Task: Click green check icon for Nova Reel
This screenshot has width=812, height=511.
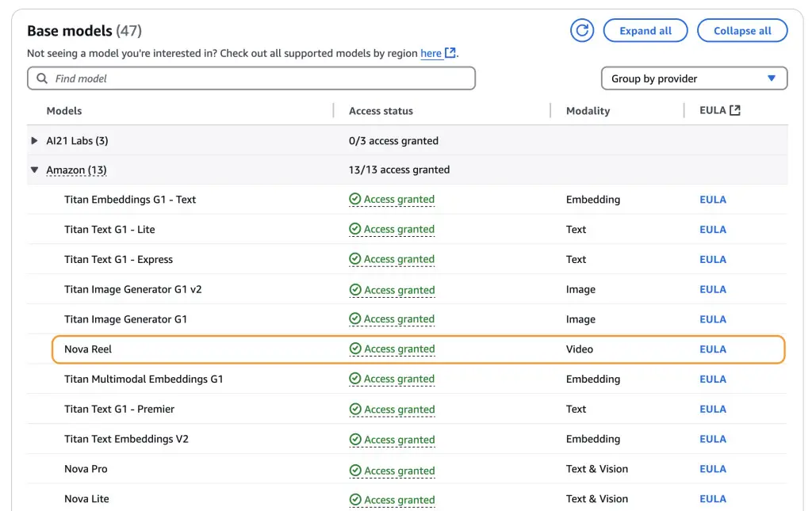Action: (355, 349)
